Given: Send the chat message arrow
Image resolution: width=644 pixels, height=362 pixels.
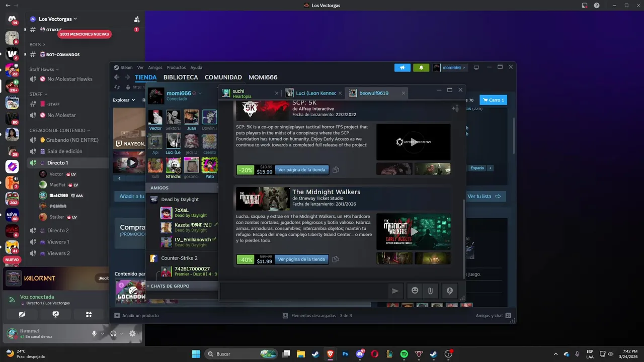Looking at the screenshot, I should click(x=395, y=291).
